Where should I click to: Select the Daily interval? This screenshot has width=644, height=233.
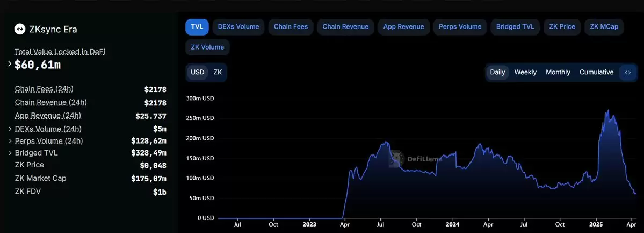pyautogui.click(x=498, y=73)
